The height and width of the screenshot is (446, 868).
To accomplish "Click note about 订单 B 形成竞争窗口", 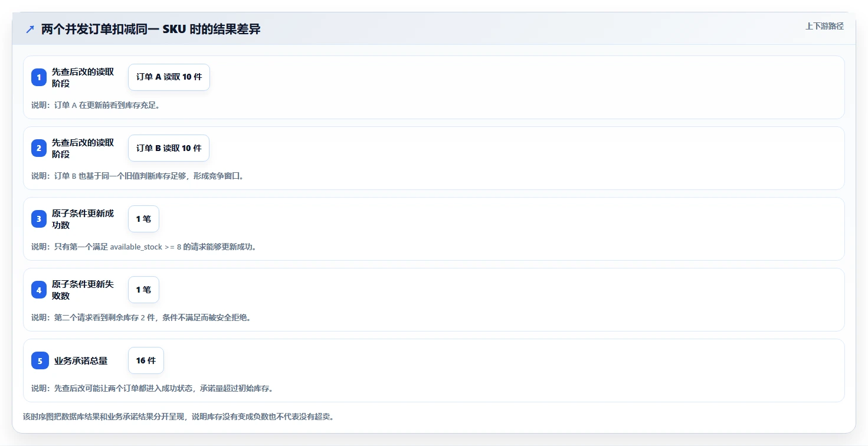I will click(x=137, y=176).
